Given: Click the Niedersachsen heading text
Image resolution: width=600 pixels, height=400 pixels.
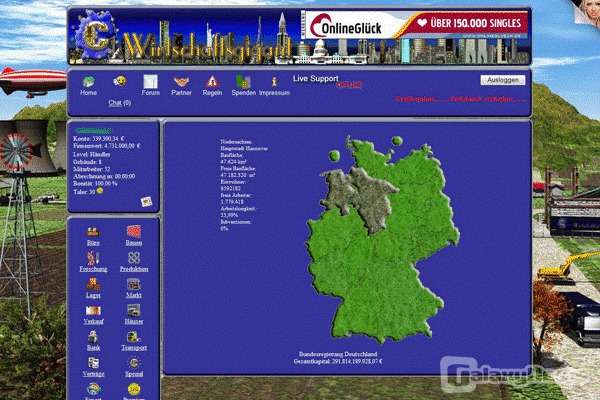Looking at the screenshot, I should click(x=236, y=142).
